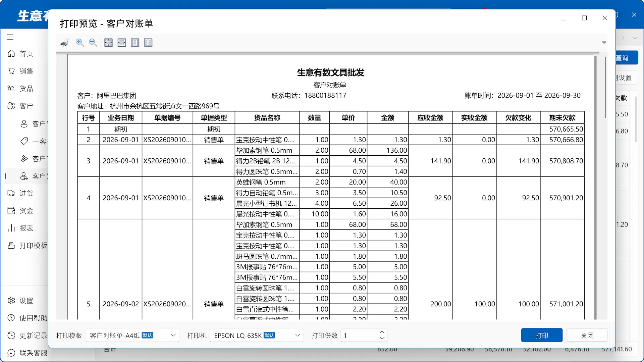This screenshot has height=362, width=644.
Task: Increase 打印份数 with the up arrow
Action: (382, 332)
